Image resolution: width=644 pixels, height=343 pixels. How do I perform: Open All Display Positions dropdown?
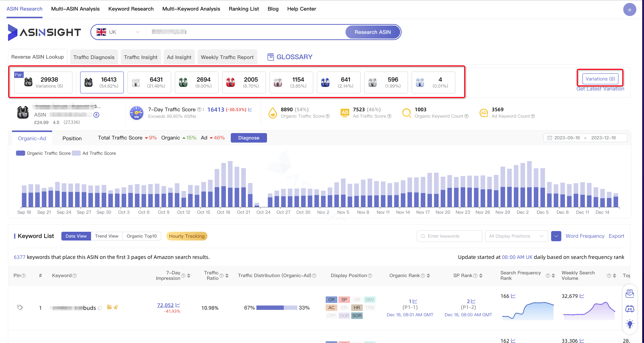(516, 236)
